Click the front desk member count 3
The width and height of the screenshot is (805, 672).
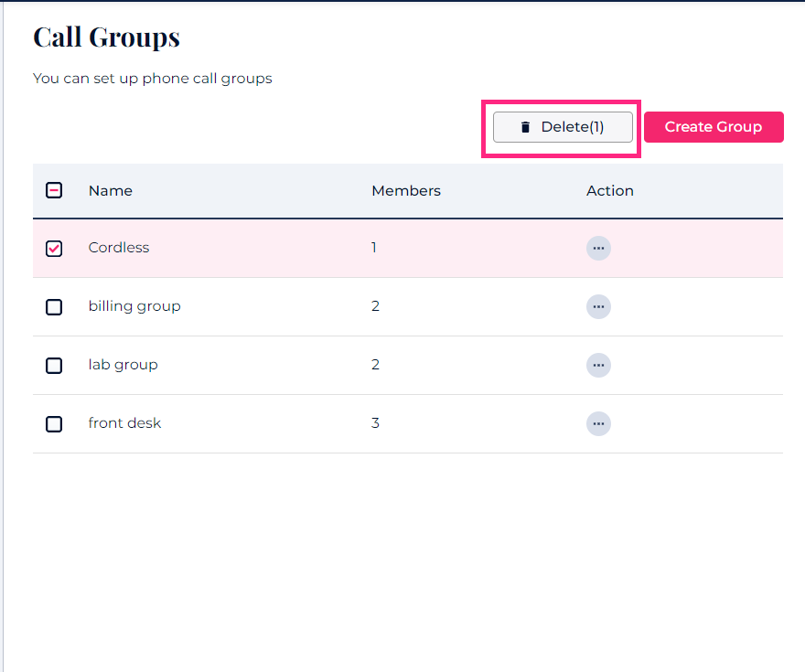point(375,423)
